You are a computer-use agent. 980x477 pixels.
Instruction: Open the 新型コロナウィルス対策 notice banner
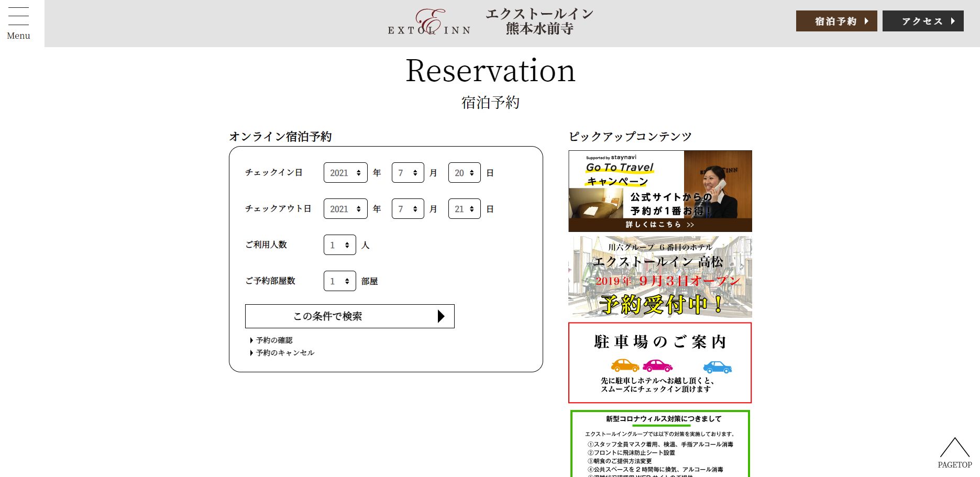660,443
